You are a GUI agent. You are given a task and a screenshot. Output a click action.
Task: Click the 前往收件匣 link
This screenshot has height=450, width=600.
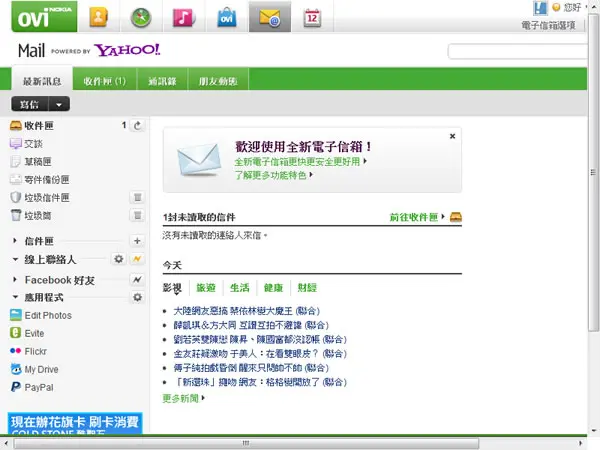pos(414,217)
